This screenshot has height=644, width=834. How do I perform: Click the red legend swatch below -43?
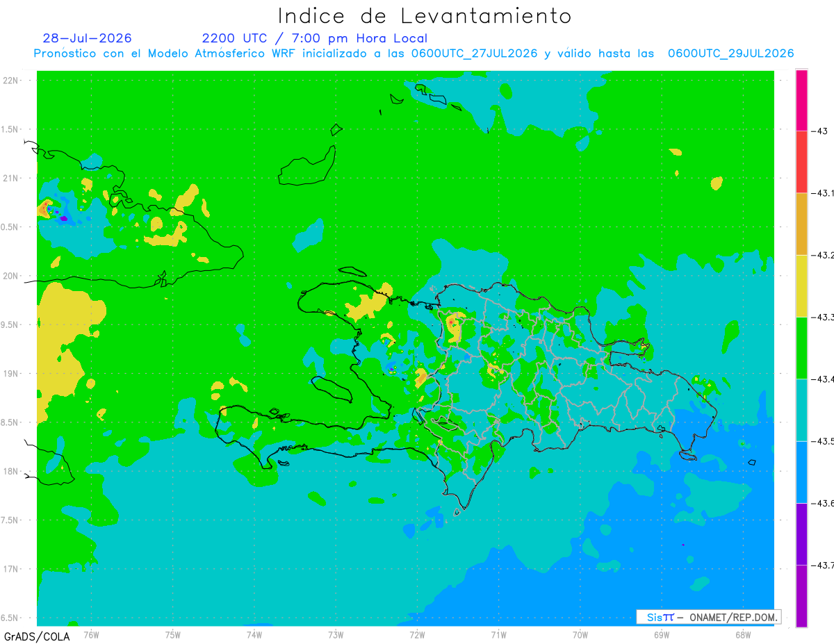pos(801,162)
